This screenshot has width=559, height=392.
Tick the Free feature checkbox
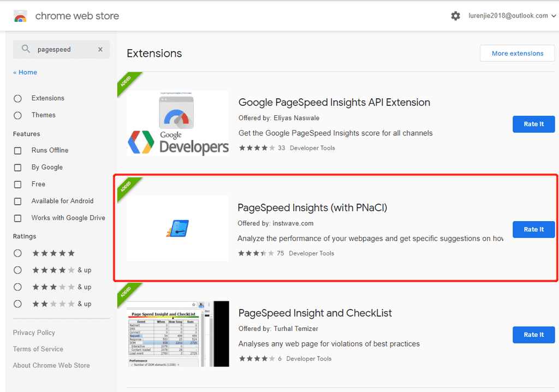(x=18, y=185)
